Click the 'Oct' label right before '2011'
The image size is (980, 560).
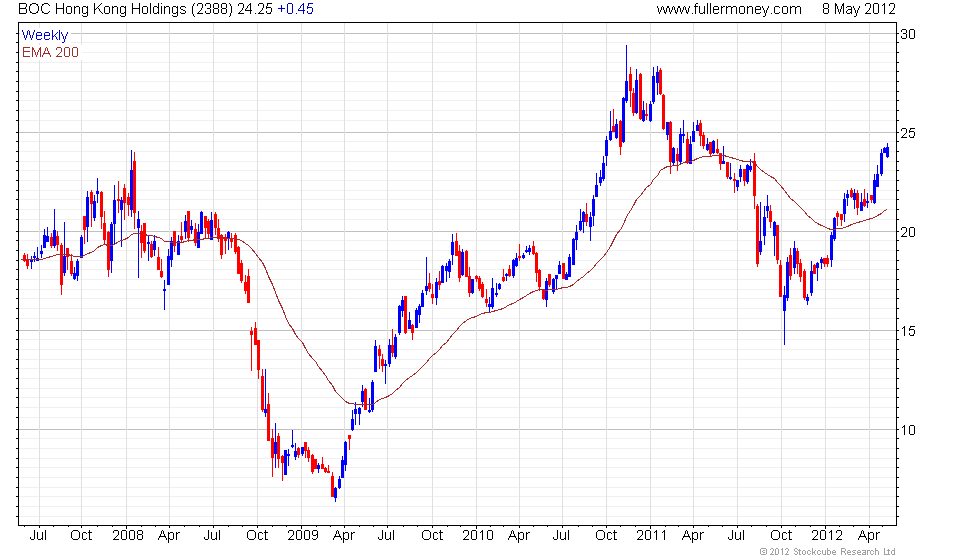[606, 536]
